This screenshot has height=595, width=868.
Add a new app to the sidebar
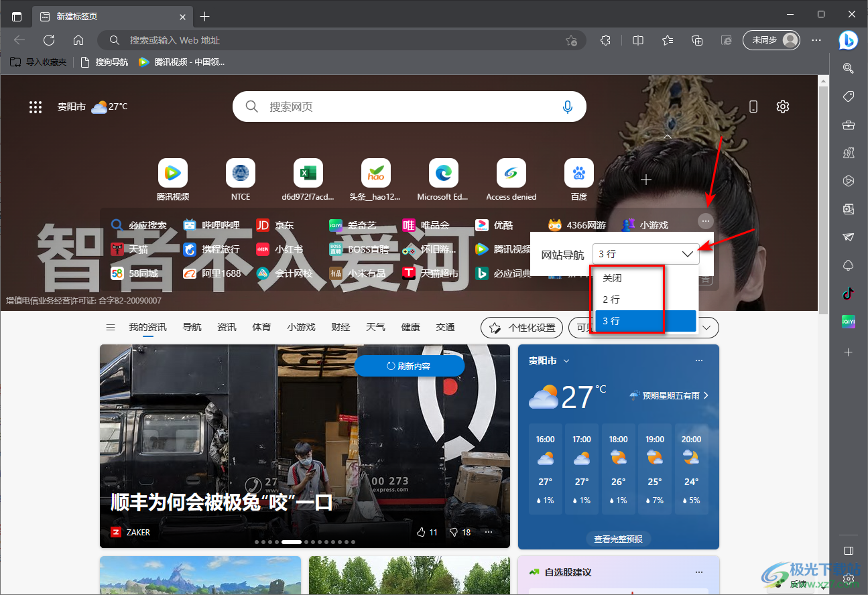point(849,352)
